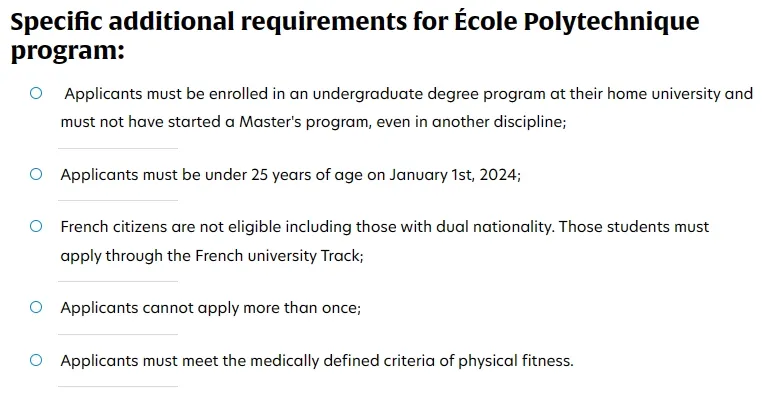Click the divider line beneath the French university Track item

pos(118,281)
